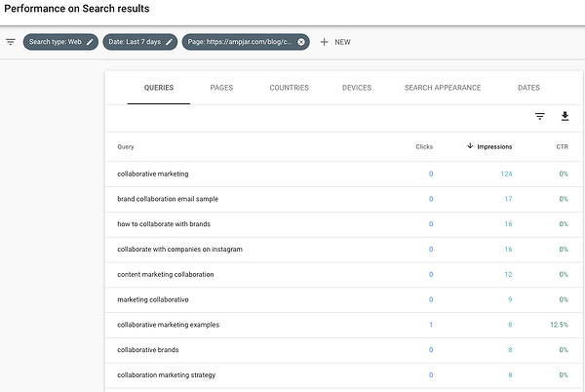This screenshot has height=392, width=585.
Task: Sort table by CTR column header
Action: (x=562, y=146)
